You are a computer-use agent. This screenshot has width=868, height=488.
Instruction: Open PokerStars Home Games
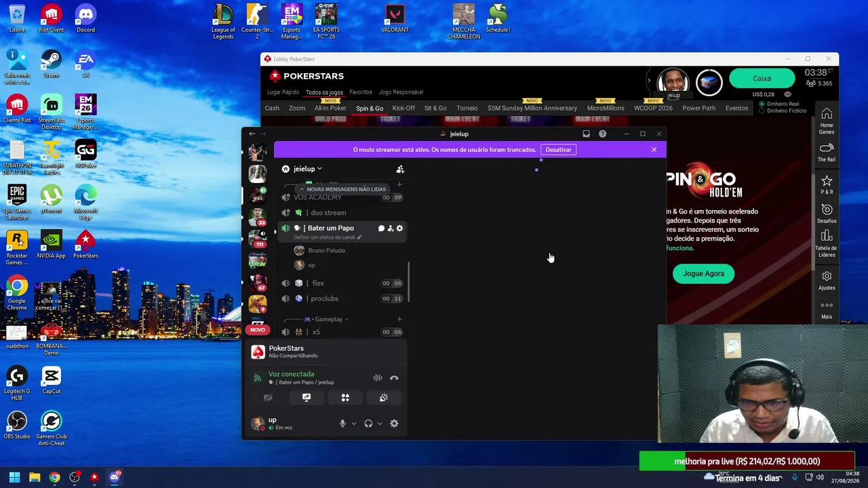[827, 121]
